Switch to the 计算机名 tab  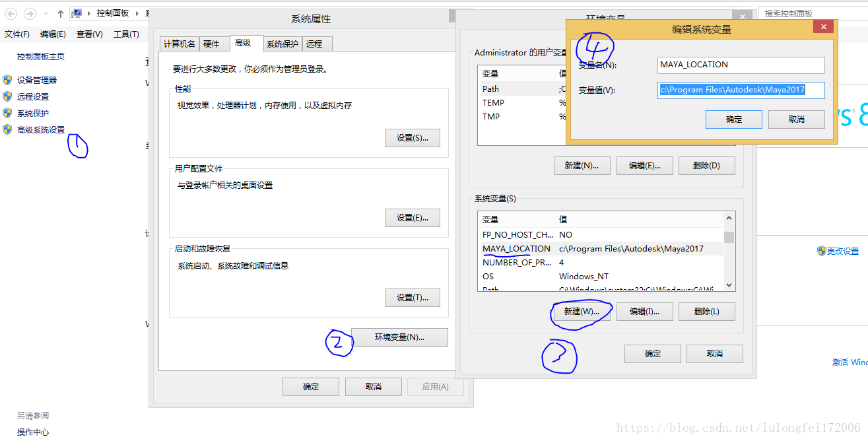179,44
